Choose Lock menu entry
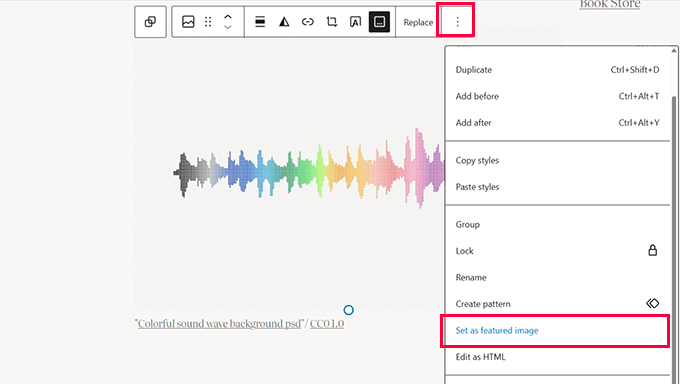Viewport: 680px width, 384px height. point(558,251)
